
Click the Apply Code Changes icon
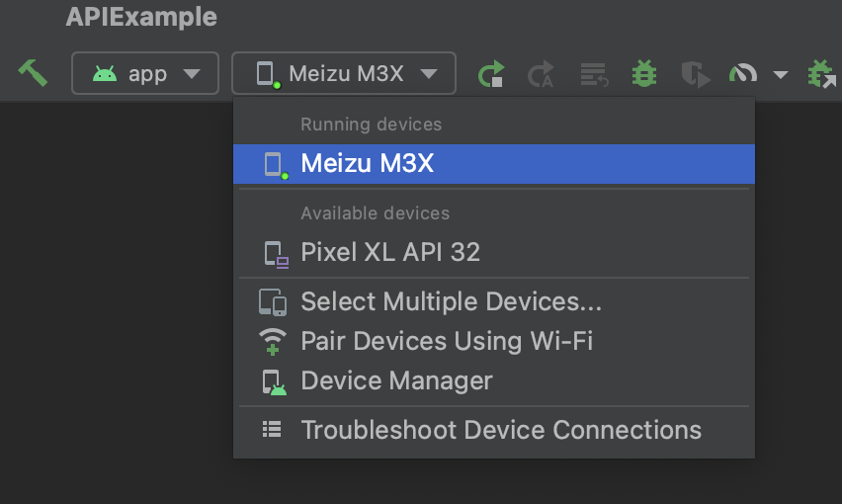pos(594,74)
